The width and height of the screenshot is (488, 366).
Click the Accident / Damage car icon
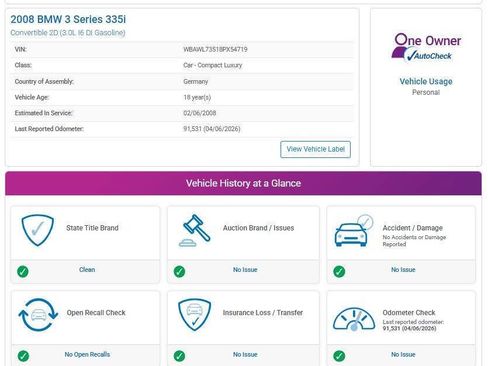point(353,230)
